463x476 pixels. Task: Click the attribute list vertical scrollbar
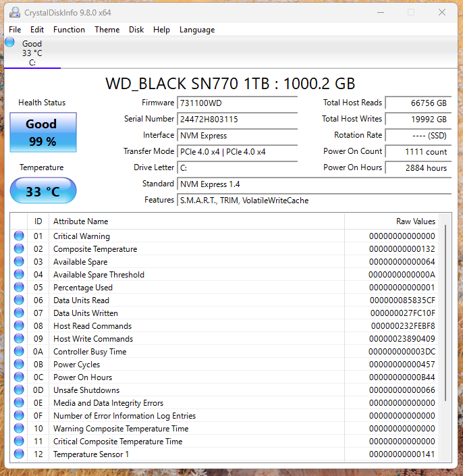coord(445,313)
